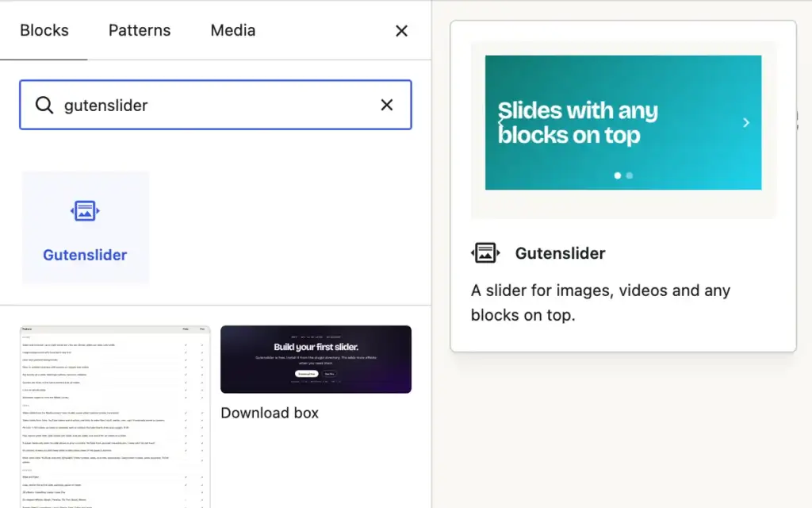Select the feature comparison table pattern
812x508 pixels.
[x=115, y=417]
